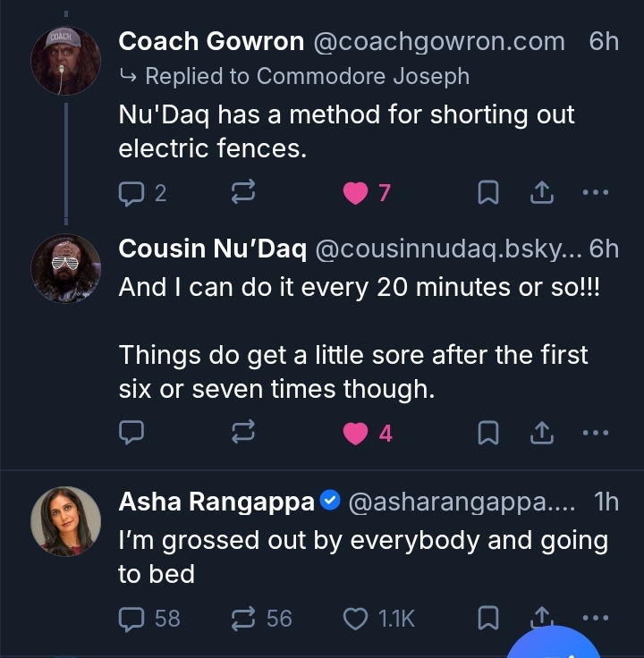The image size is (644, 658).
Task: Open more options on Cousin Nu'Daq's post
Action: point(595,434)
